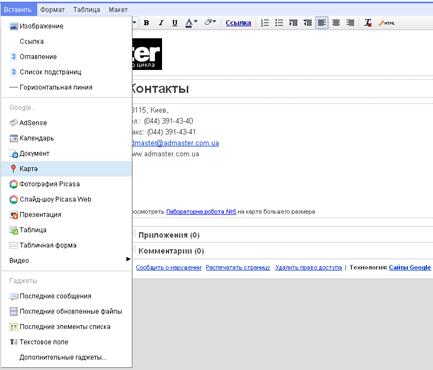
Task: Insert Горизонтальная линия
Action: click(66, 87)
